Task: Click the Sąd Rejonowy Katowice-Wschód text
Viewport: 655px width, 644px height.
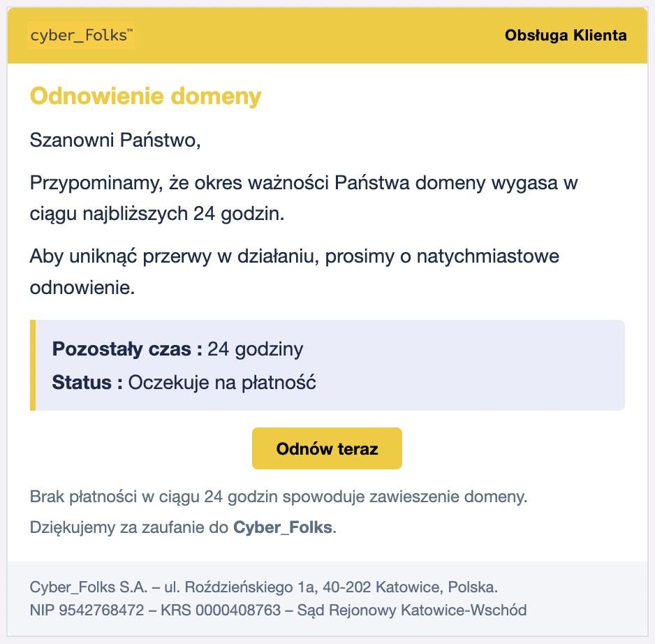Action: [412, 610]
